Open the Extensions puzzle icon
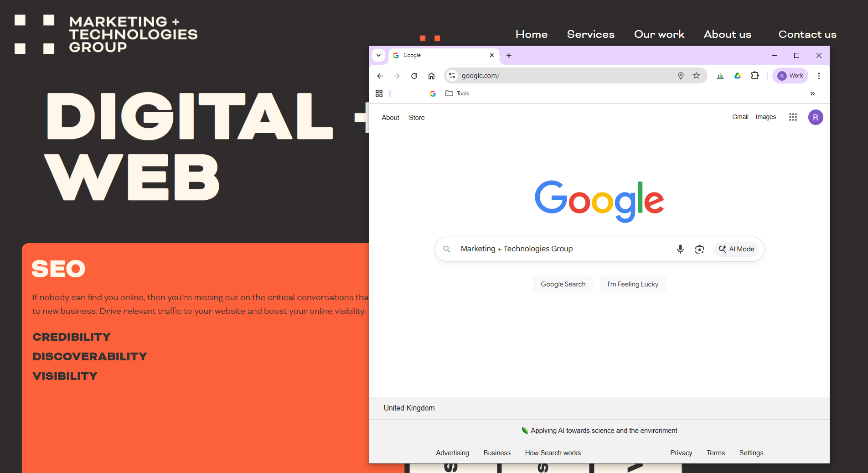Viewport: 868px width, 473px height. click(755, 76)
